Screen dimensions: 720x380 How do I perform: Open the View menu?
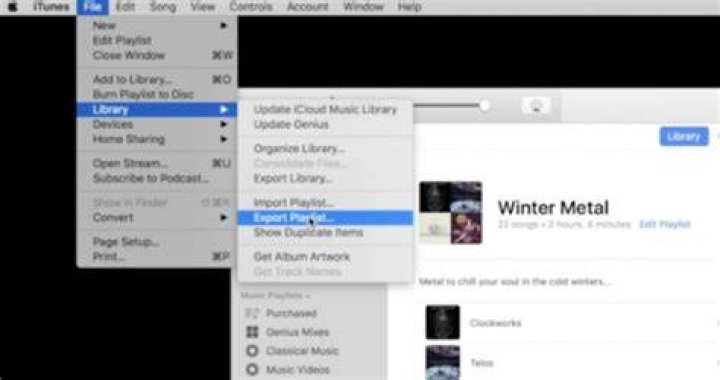[x=202, y=7]
